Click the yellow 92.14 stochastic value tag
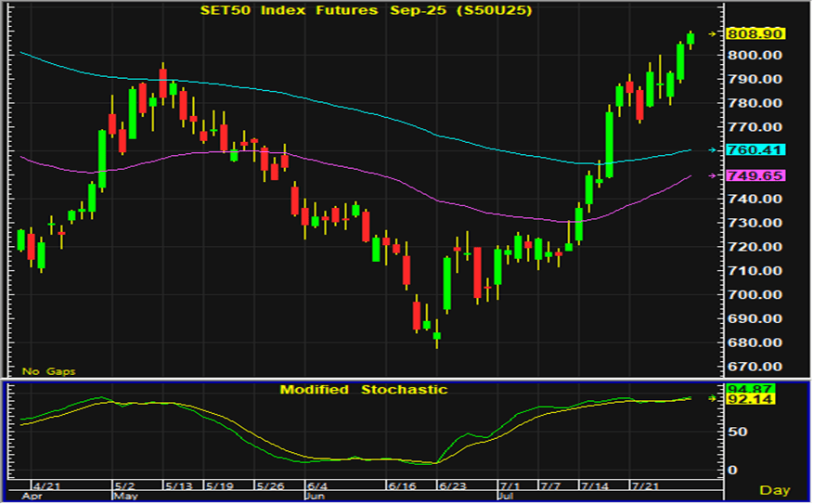 click(751, 399)
